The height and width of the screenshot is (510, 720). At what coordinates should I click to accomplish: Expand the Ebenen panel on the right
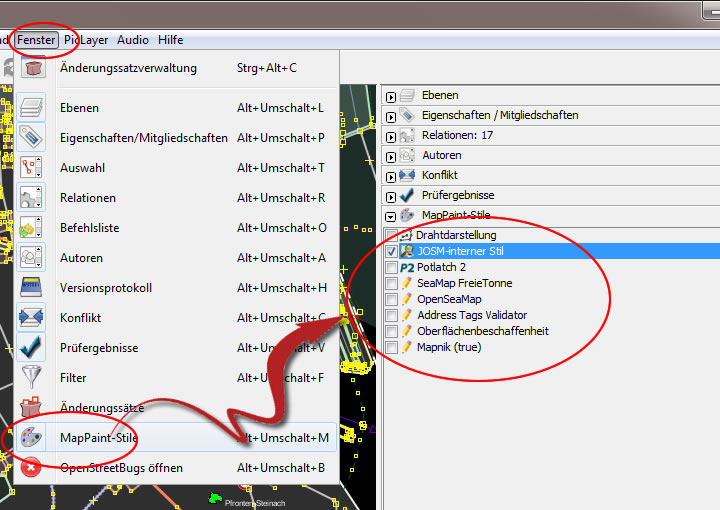click(x=391, y=96)
